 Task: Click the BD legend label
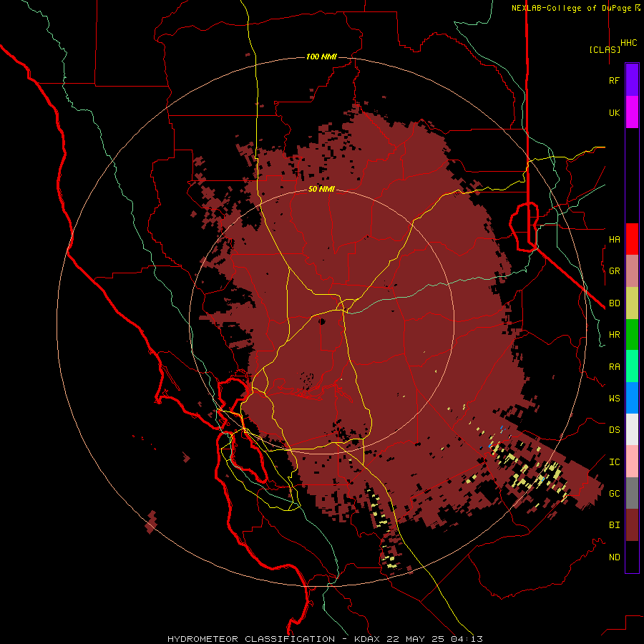pos(614,303)
